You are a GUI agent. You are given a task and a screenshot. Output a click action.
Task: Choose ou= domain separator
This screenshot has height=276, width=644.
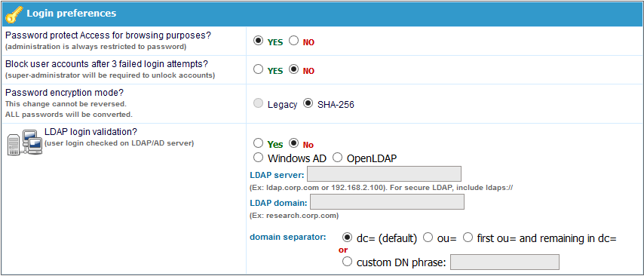tap(428, 238)
